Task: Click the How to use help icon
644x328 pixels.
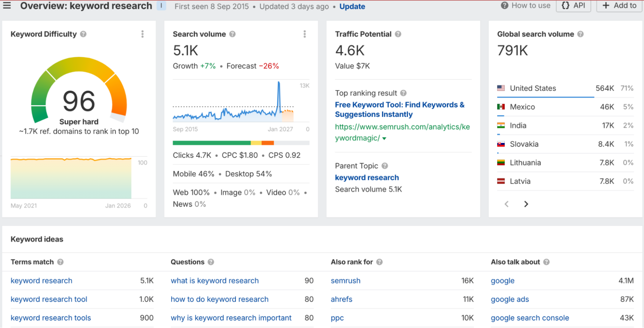Action: tap(504, 5)
